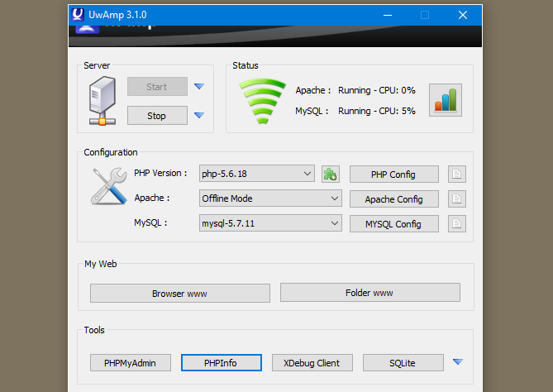Open the CPU usage chart icon
Screen dimensions: 553x392
pyautogui.click(x=446, y=100)
